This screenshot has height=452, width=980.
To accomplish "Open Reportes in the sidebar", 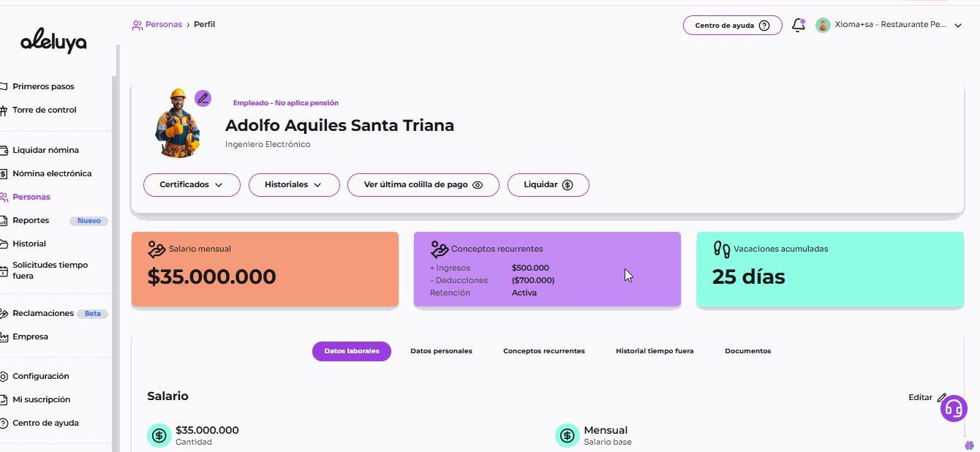I will point(31,220).
